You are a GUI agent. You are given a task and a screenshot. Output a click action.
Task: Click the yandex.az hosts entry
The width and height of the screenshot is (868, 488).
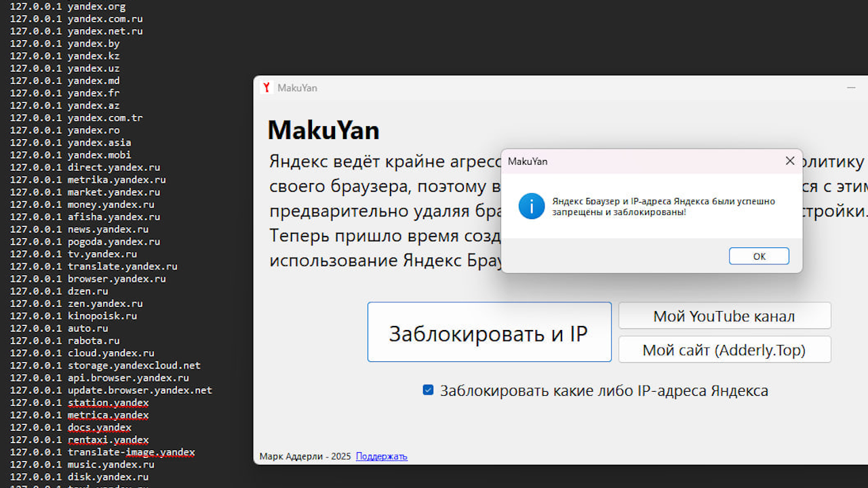(64, 105)
